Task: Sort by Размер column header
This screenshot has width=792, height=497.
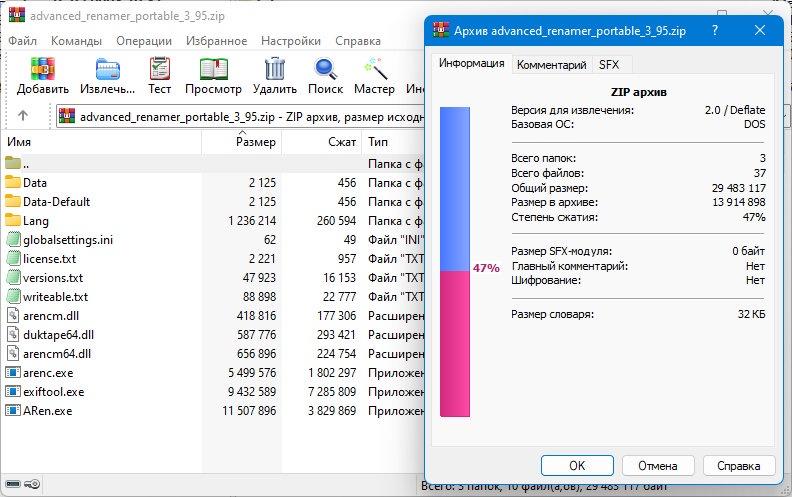Action: 241,142
